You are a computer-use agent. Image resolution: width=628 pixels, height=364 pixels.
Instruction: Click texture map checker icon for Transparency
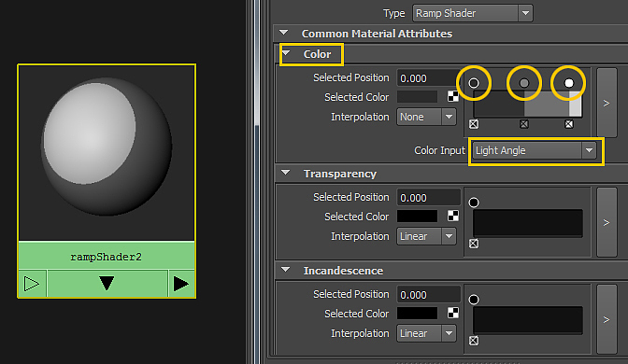tap(453, 216)
